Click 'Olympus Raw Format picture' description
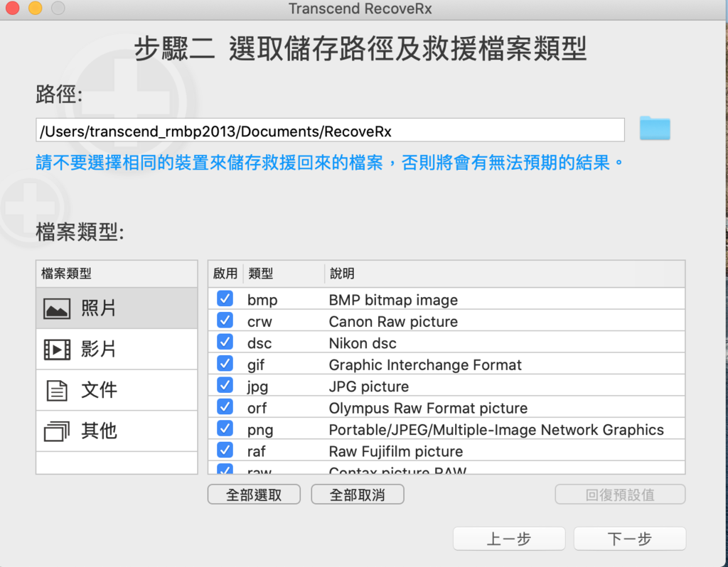Viewport: 728px width, 567px height. point(428,409)
